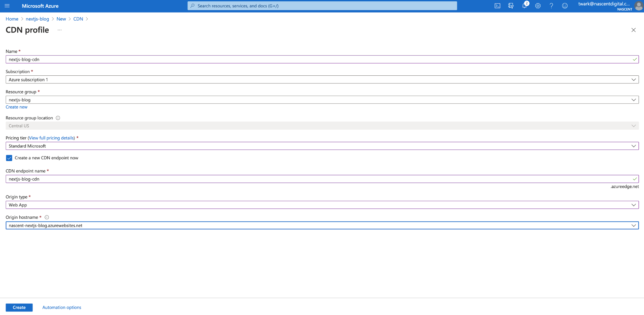Click the Microsoft Azure logo text
The height and width of the screenshot is (315, 644).
40,6
